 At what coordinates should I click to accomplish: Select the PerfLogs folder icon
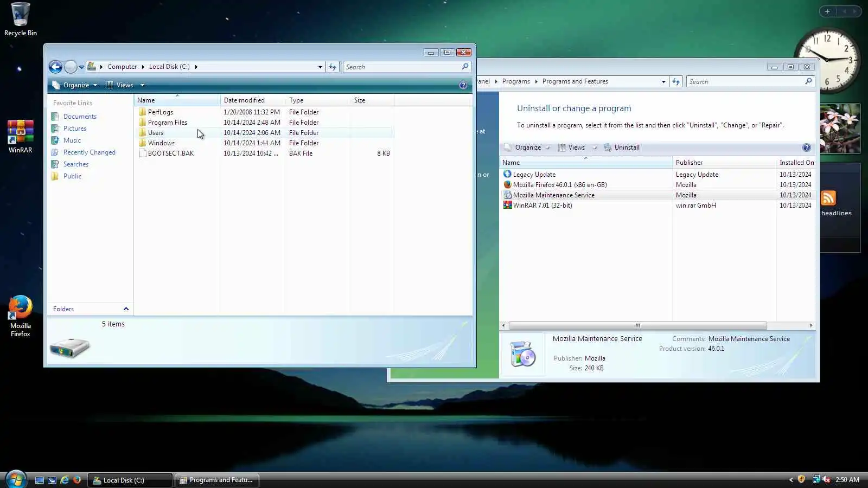click(142, 112)
